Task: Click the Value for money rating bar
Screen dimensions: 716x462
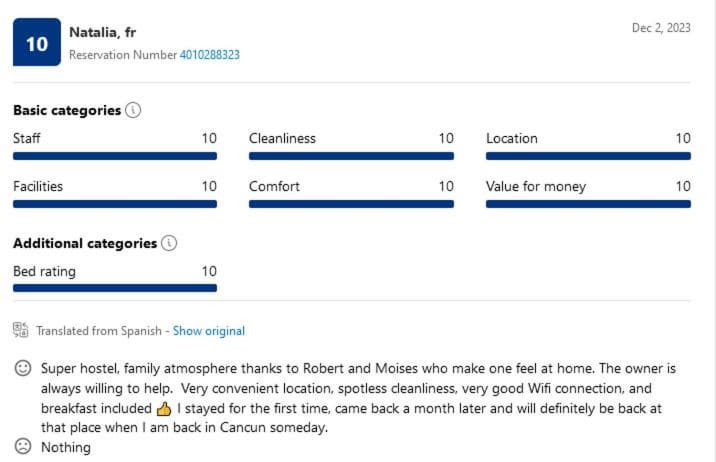Action: pyautogui.click(x=588, y=204)
